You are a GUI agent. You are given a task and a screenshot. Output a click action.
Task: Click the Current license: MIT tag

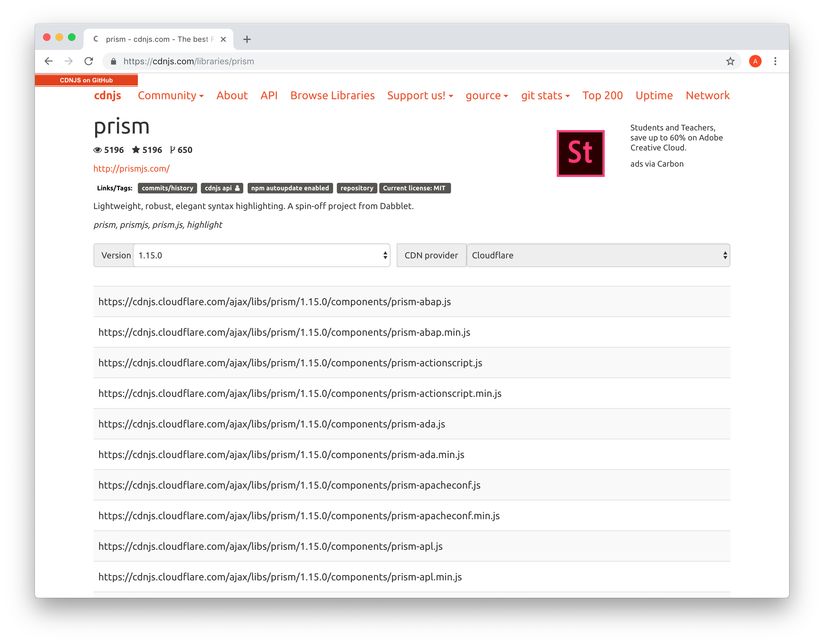click(414, 188)
